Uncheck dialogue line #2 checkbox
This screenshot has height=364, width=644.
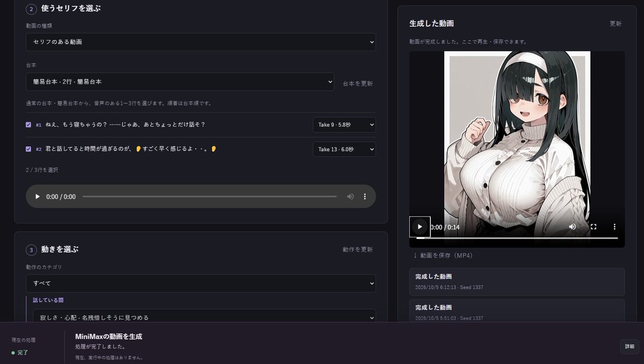pyautogui.click(x=28, y=149)
